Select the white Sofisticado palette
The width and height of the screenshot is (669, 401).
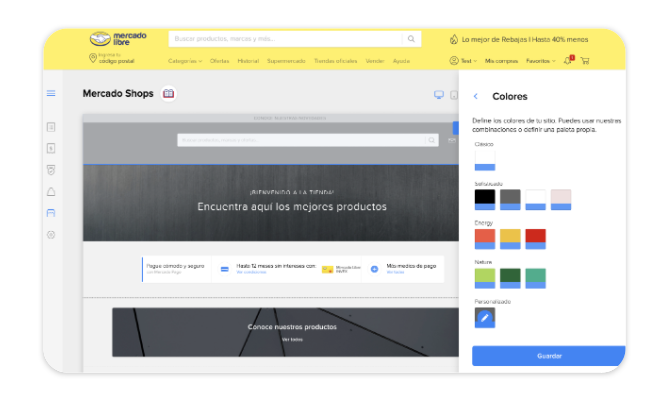click(x=535, y=200)
